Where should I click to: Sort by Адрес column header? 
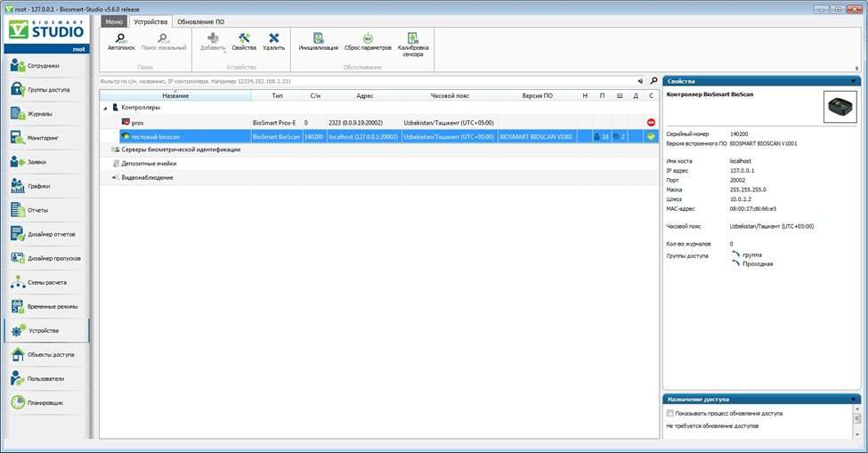pos(364,96)
